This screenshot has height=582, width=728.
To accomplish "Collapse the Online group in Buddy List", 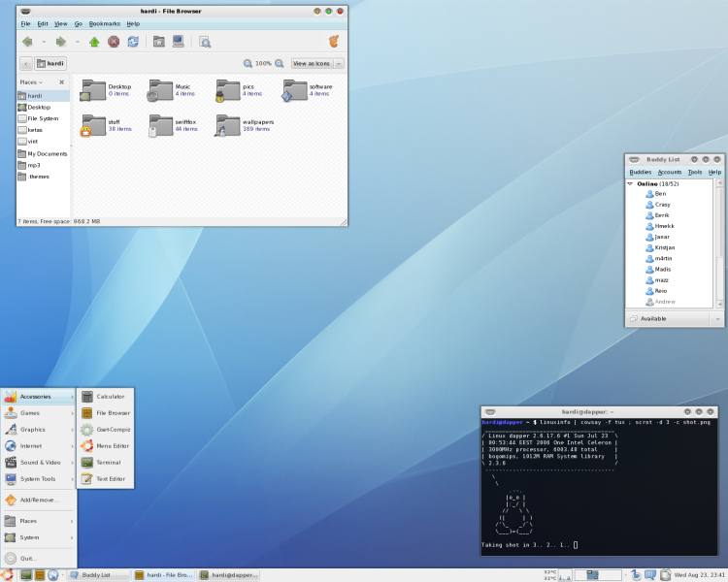I will point(631,183).
